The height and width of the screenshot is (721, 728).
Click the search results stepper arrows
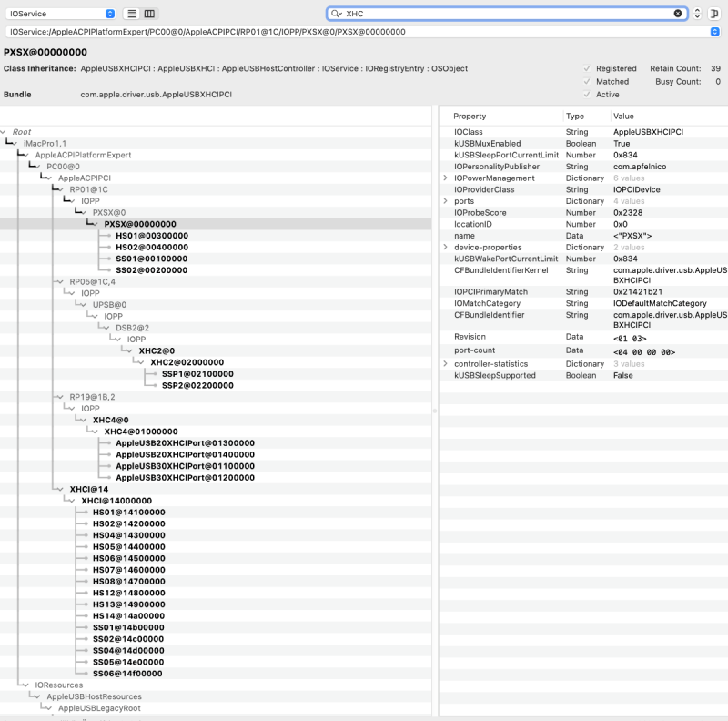pos(698,14)
